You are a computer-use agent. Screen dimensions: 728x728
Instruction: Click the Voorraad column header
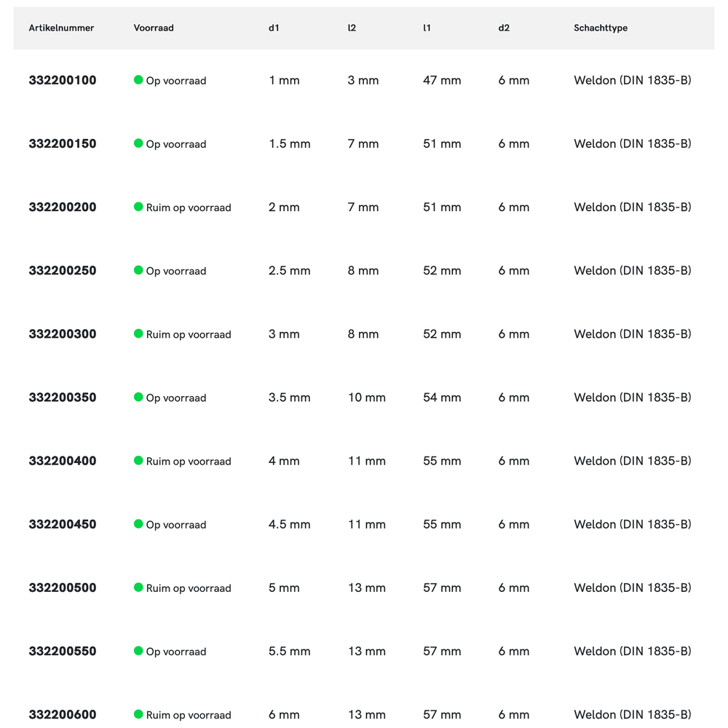(154, 28)
